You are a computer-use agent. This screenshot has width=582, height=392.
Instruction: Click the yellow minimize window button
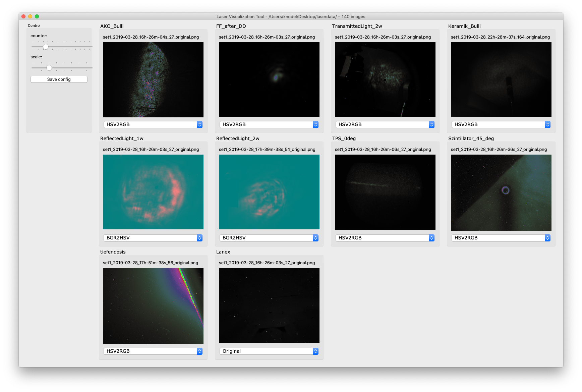pyautogui.click(x=30, y=16)
